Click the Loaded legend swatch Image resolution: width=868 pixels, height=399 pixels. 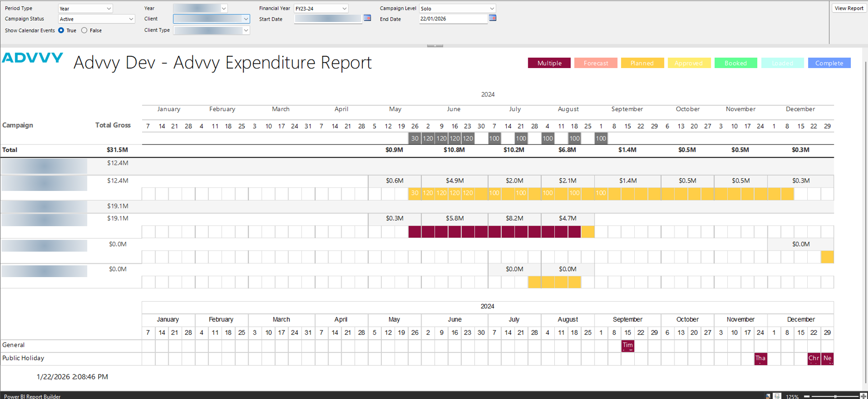pos(782,63)
